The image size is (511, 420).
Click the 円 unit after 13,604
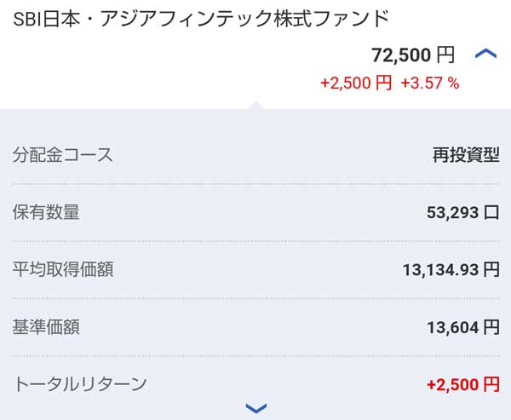pyautogui.click(x=491, y=327)
